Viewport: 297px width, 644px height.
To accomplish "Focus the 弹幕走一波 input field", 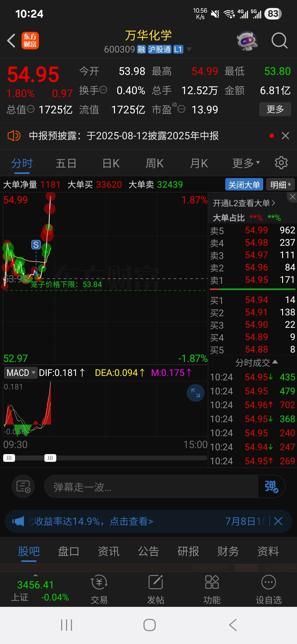I will (151, 486).
